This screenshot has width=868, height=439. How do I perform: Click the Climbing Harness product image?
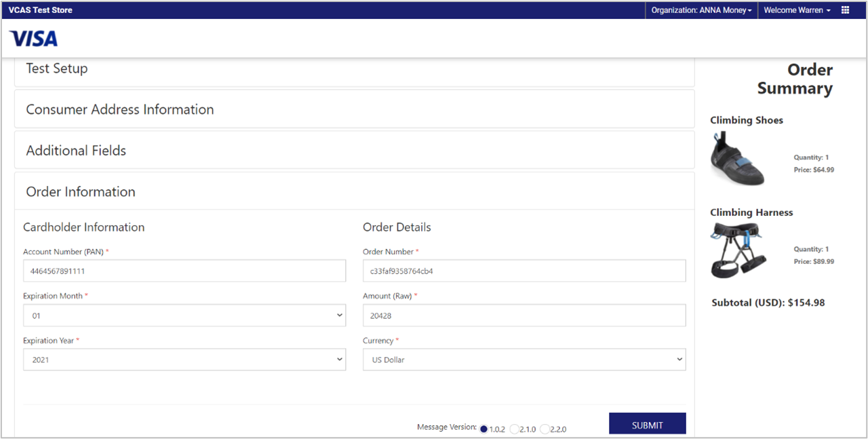739,250
